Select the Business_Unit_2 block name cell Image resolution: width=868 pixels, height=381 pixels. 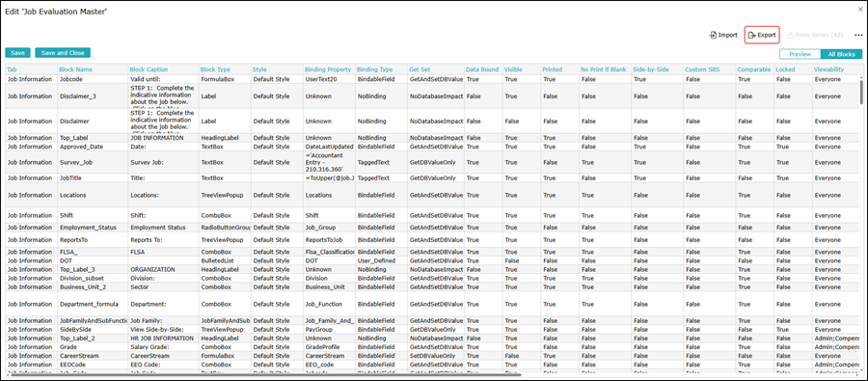[x=93, y=286]
